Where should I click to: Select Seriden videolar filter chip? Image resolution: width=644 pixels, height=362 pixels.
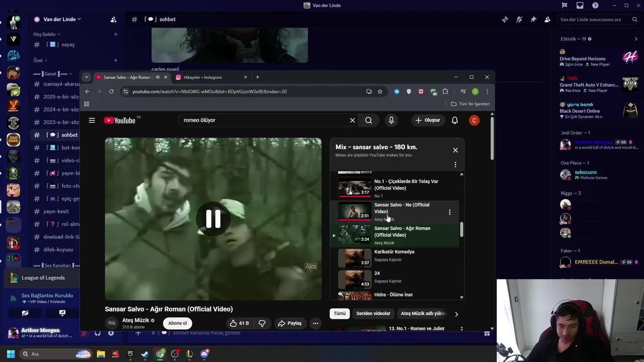(x=373, y=314)
